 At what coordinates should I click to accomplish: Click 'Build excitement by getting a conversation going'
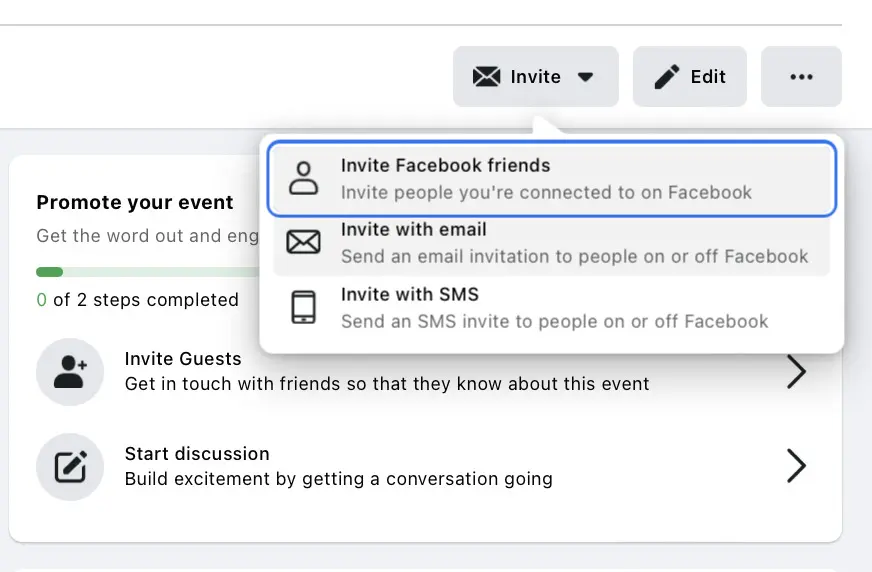point(339,479)
